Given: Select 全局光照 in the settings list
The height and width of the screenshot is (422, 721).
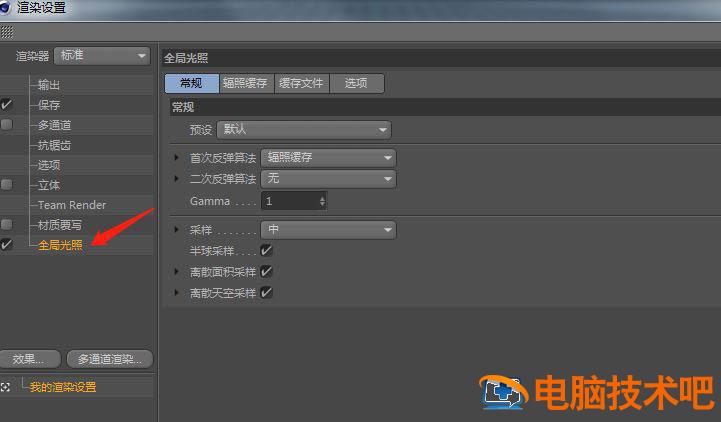Looking at the screenshot, I should tap(60, 245).
